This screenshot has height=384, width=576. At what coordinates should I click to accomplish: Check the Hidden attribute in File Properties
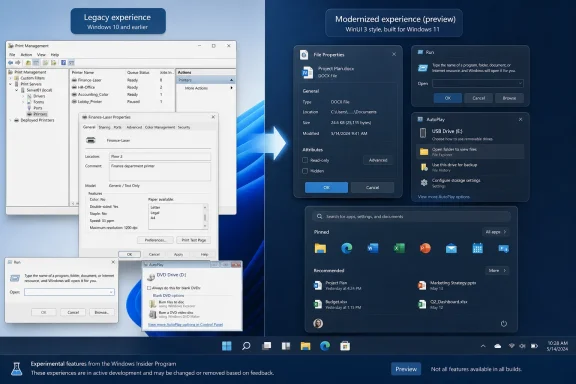point(305,171)
